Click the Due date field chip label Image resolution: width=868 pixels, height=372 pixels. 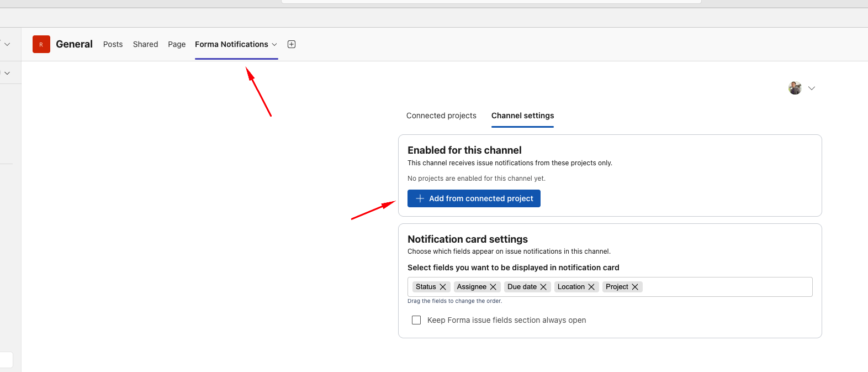[522, 287]
